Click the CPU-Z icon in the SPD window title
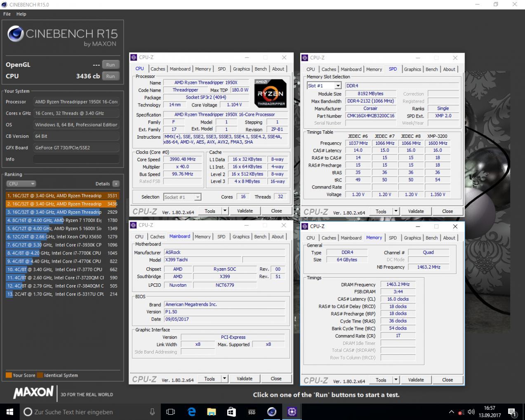This screenshot has height=420, width=525. click(305, 58)
